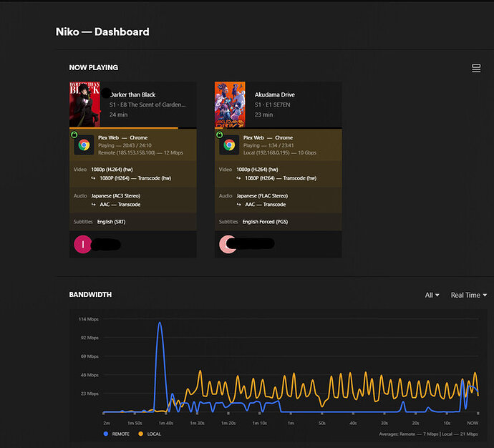Click 'Japanese (FLAC Stereo)' audio text

262,196
